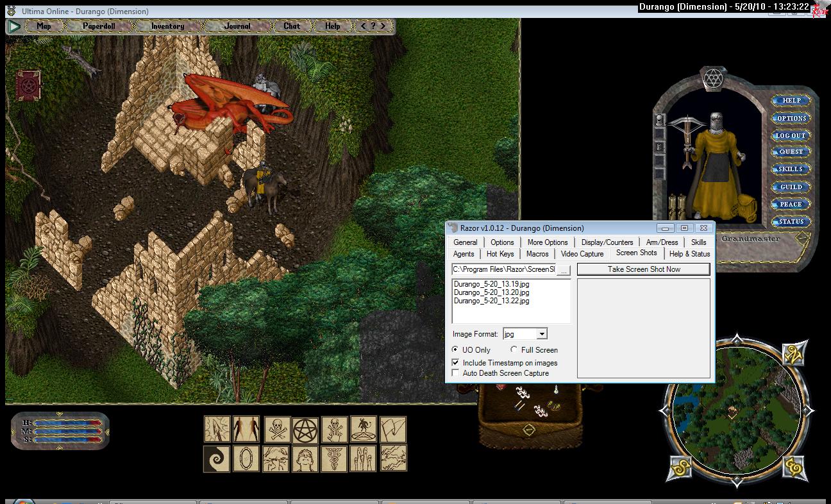The width and height of the screenshot is (831, 504).
Task: Open the Agents tab
Action: pyautogui.click(x=464, y=254)
